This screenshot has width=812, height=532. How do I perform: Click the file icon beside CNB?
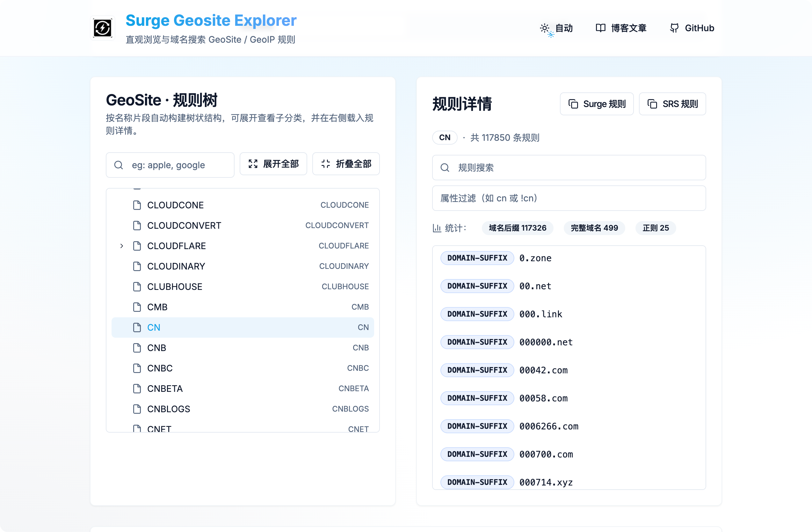137,348
